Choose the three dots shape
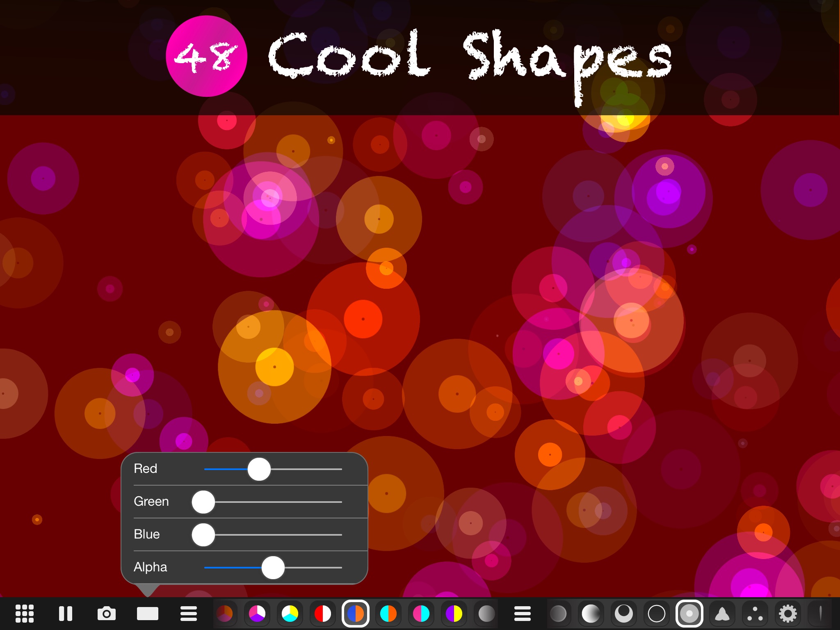Viewport: 840px width, 630px height. 755,614
